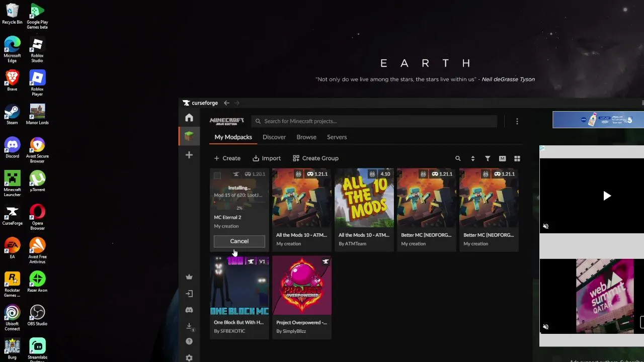Open the Discord icon in CurseForge sidebar
Viewport: 644px width, 362px height.
(x=189, y=310)
